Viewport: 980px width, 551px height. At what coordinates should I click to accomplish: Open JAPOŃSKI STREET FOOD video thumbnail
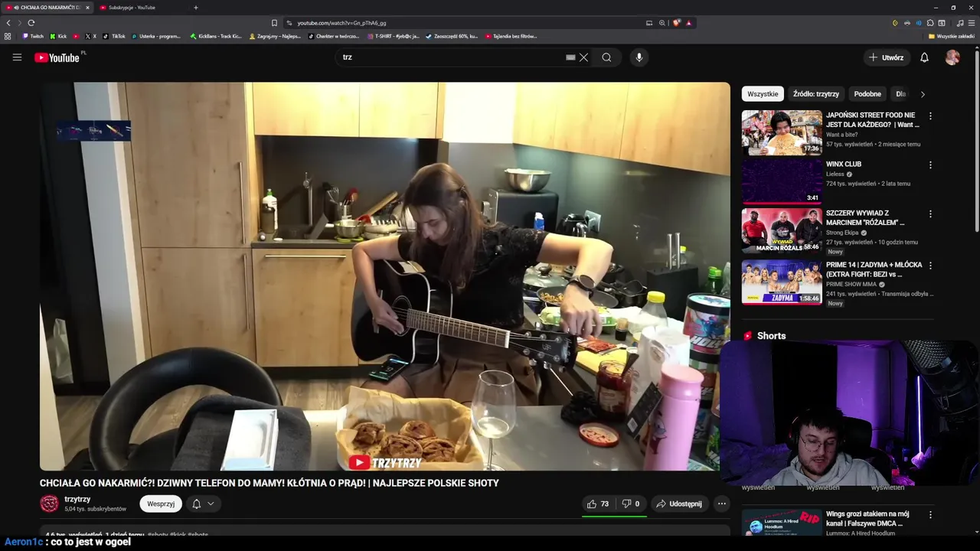coord(782,132)
